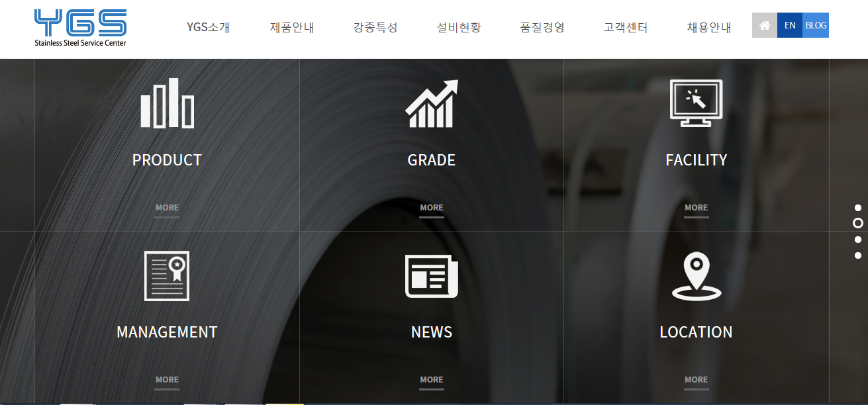
Task: Open the 고객센터 menu
Action: coord(626,27)
